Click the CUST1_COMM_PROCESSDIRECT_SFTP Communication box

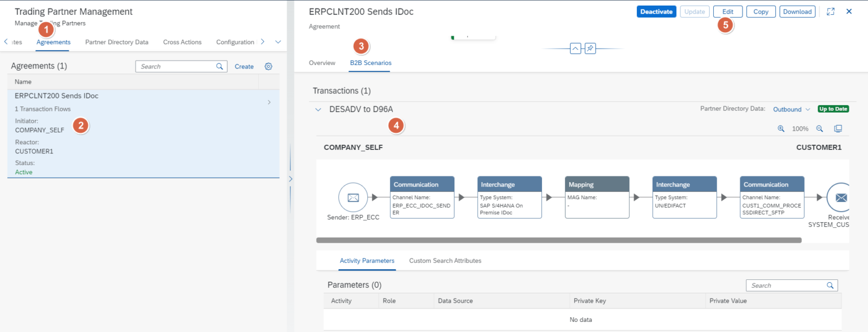tap(772, 197)
